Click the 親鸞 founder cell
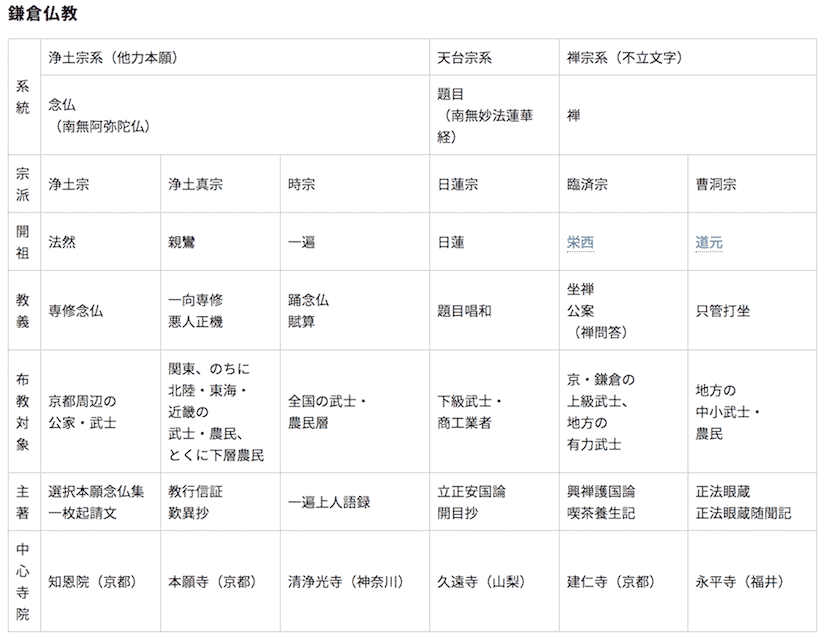This screenshot has width=824, height=637. (x=220, y=242)
